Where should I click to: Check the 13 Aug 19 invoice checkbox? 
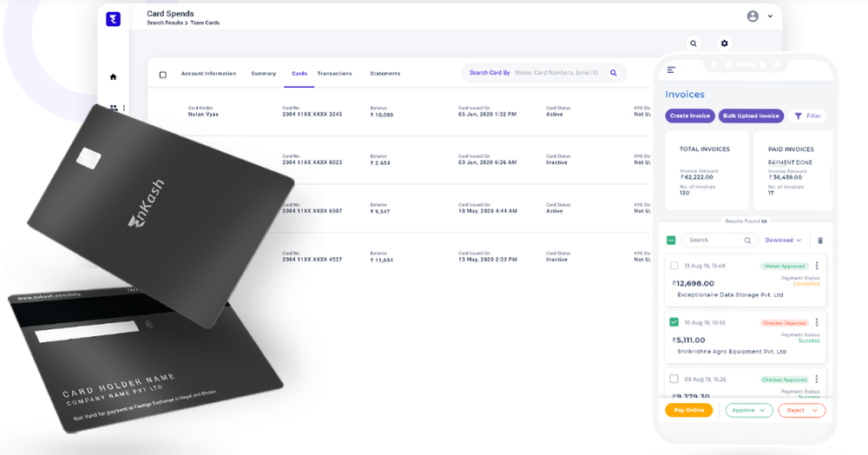pos(674,266)
